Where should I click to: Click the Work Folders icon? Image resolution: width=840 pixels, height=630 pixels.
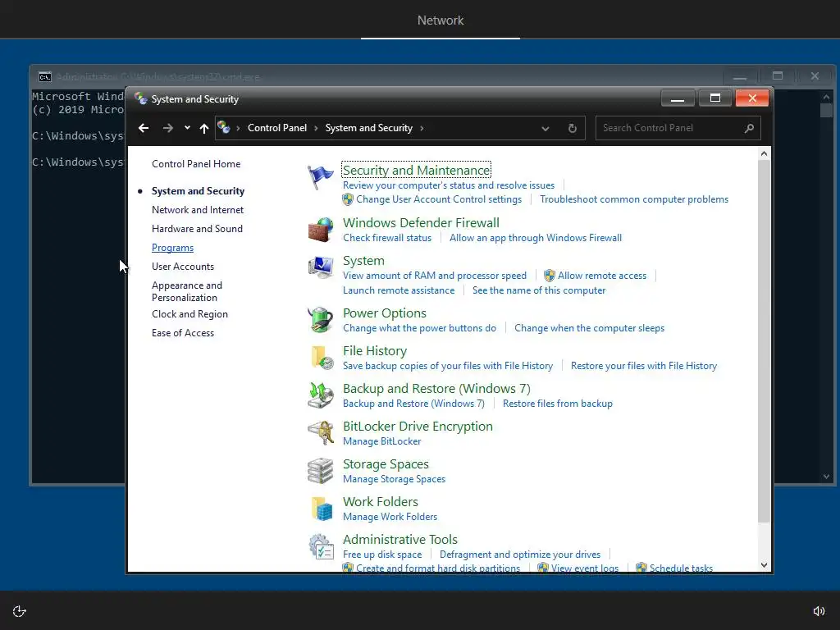pyautogui.click(x=322, y=509)
